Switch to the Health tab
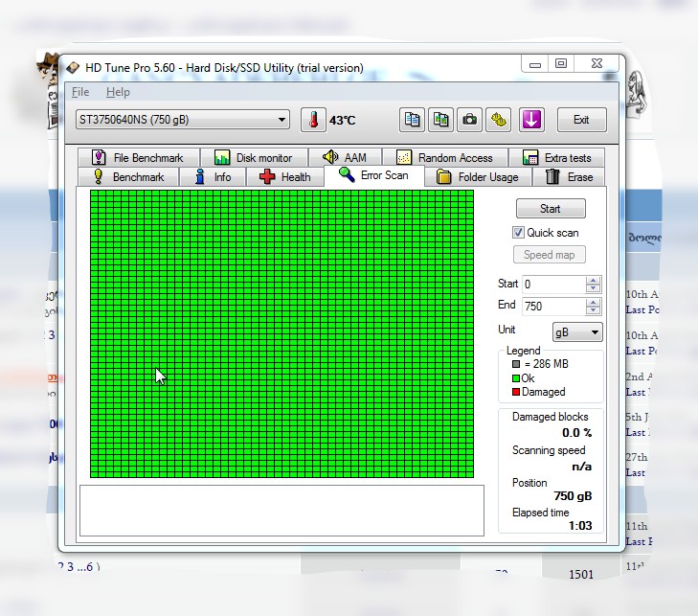Screen dimensions: 698x616 pyautogui.click(x=285, y=177)
